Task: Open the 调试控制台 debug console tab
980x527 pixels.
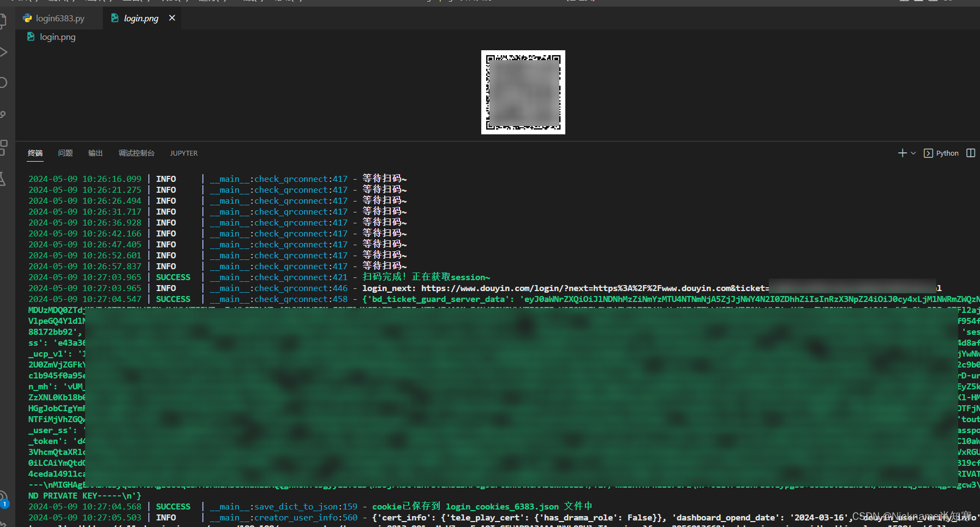Action: point(136,153)
